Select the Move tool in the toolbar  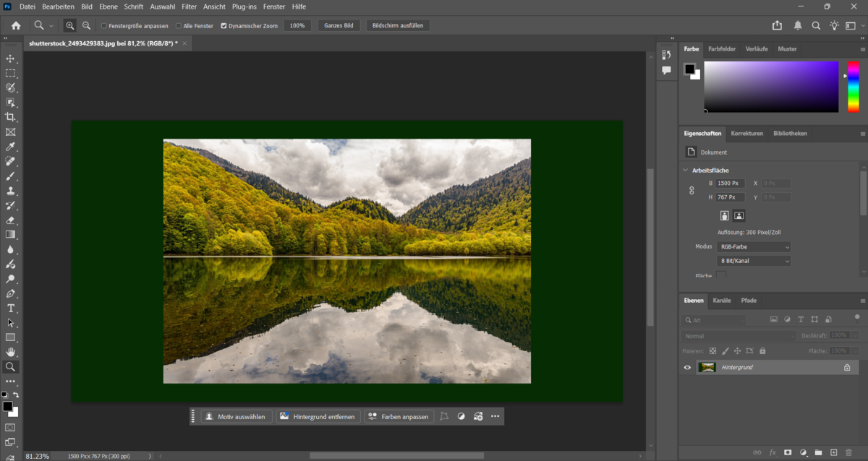[11, 59]
